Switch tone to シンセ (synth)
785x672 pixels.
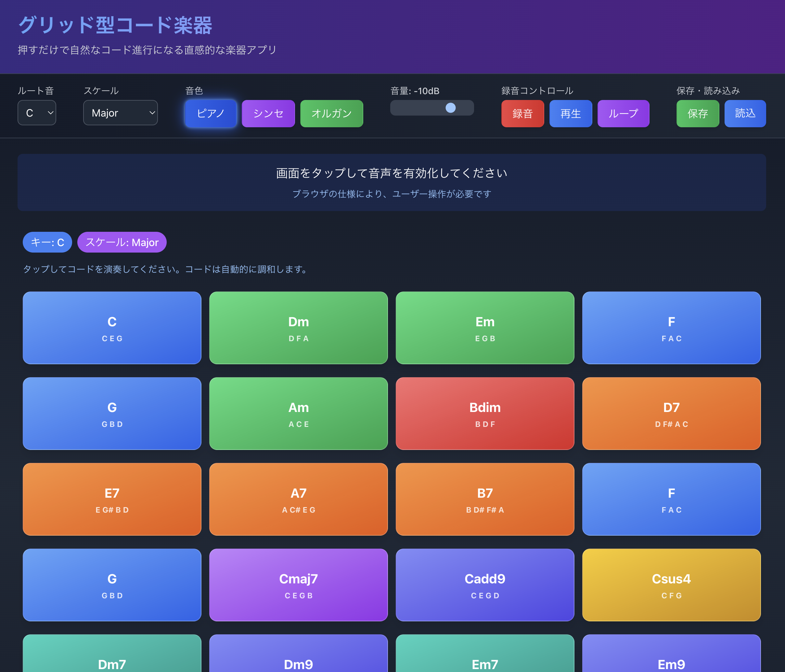268,114
